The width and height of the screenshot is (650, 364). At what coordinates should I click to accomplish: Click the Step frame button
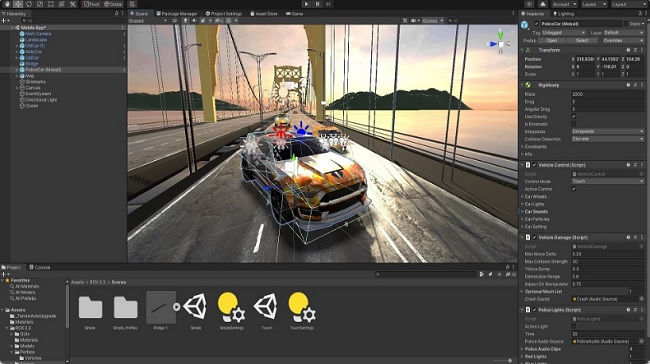[329, 4]
